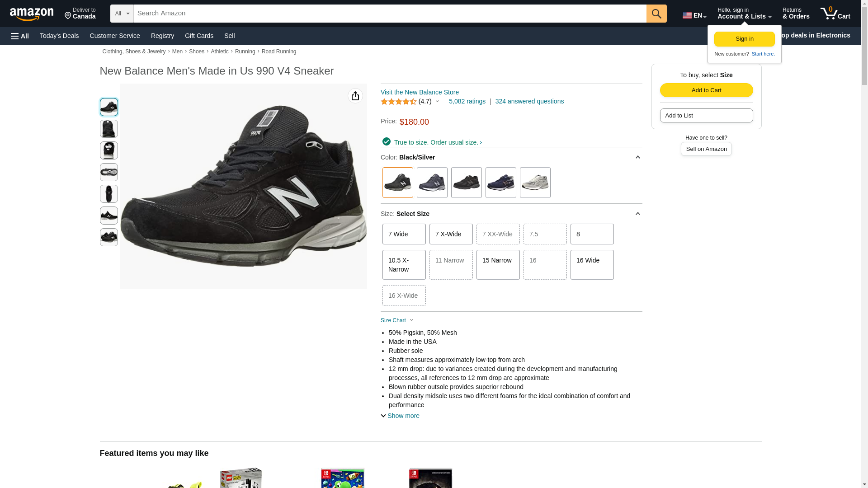Screen dimensions: 868x488
Task: Click the search magnifier button
Action: [x=656, y=14]
